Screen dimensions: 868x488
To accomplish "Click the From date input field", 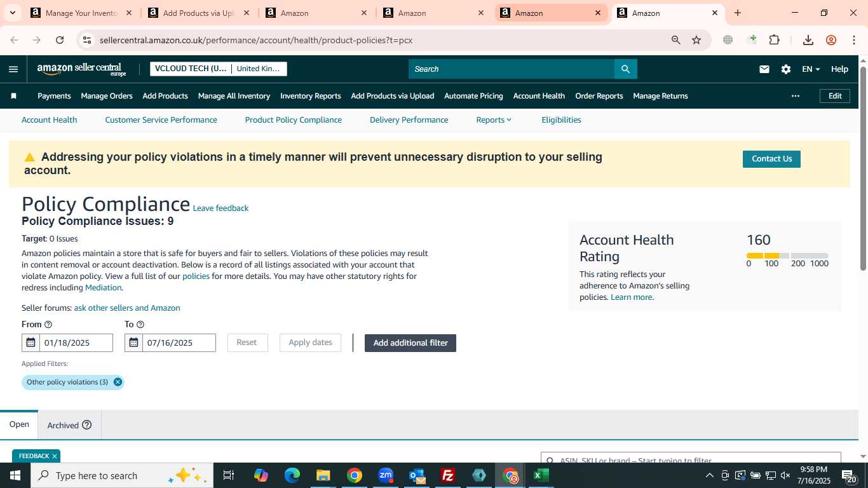I will (x=76, y=342).
